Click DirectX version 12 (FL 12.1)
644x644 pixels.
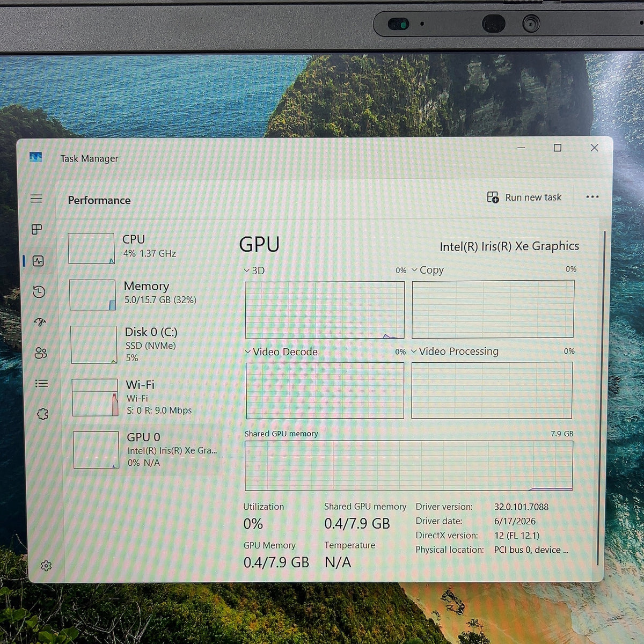[517, 536]
